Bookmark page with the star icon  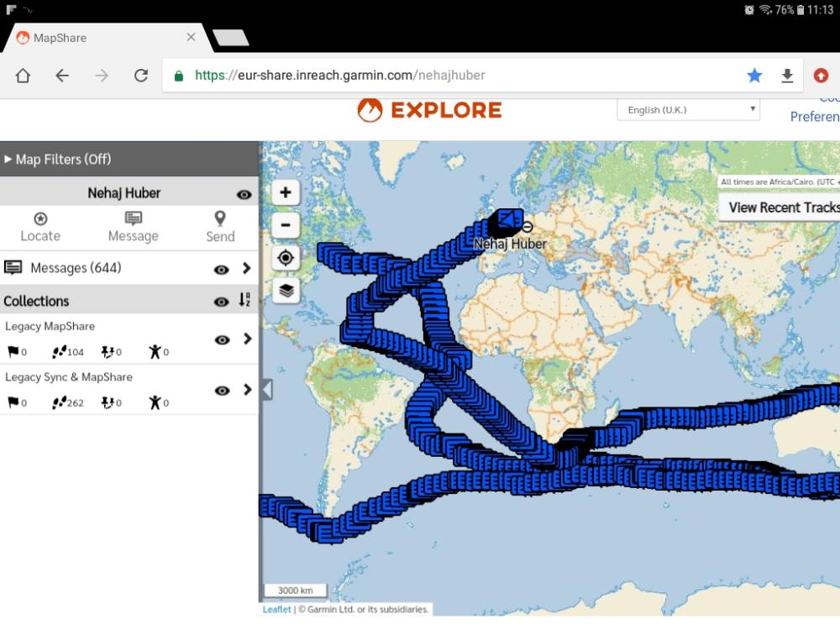[x=754, y=76]
